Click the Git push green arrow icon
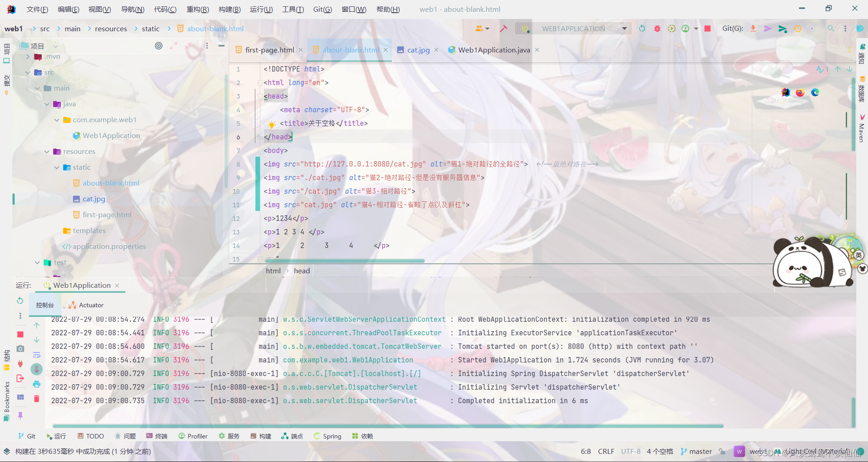Image resolution: width=868 pixels, height=462 pixels. pos(783,29)
